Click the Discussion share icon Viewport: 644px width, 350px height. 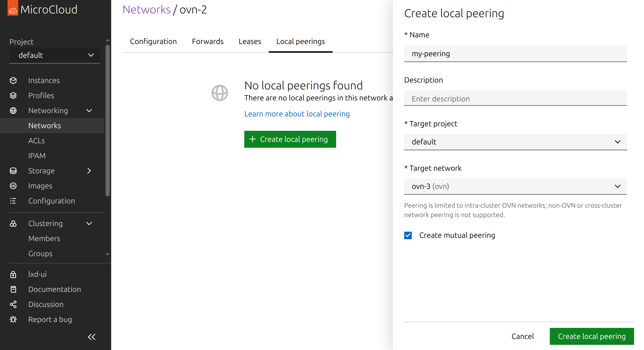13,304
